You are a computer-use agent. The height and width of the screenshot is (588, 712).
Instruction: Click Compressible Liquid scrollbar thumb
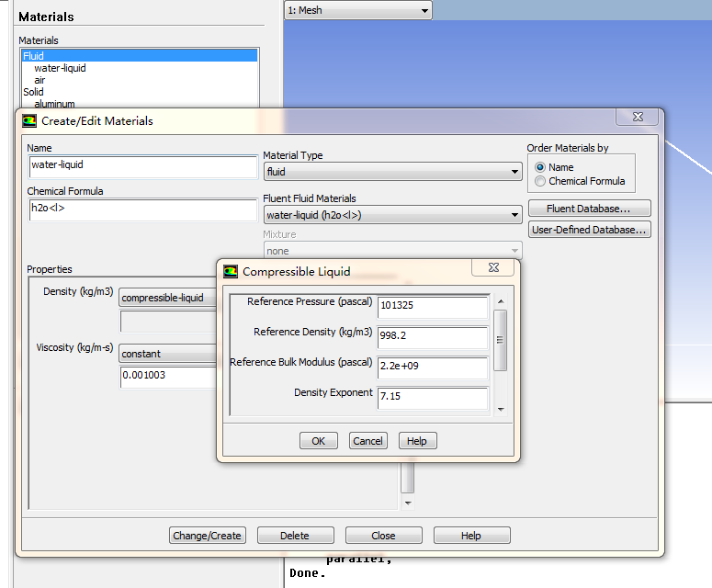click(x=500, y=341)
